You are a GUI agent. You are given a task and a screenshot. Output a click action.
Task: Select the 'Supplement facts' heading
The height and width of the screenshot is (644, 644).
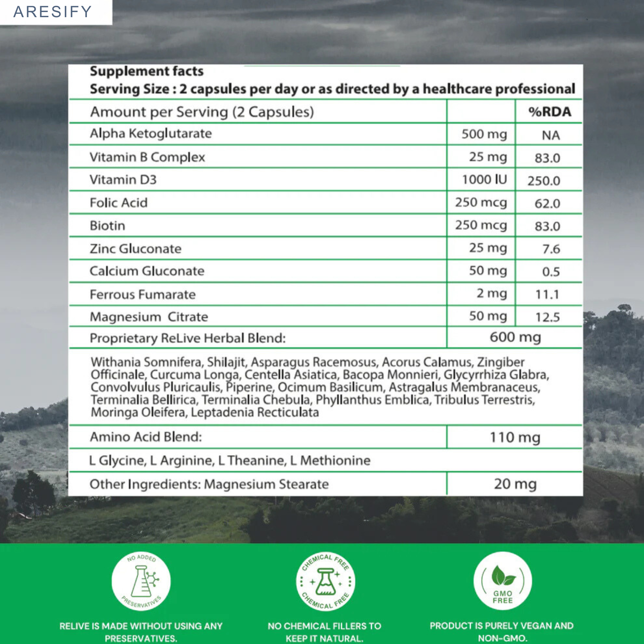click(x=147, y=71)
